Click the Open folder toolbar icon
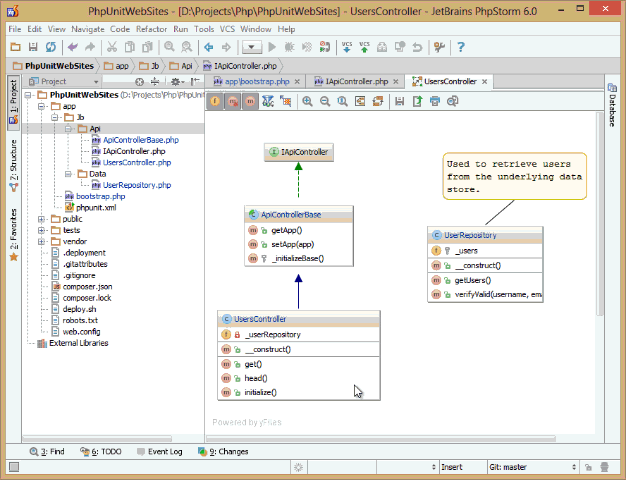 [15, 47]
